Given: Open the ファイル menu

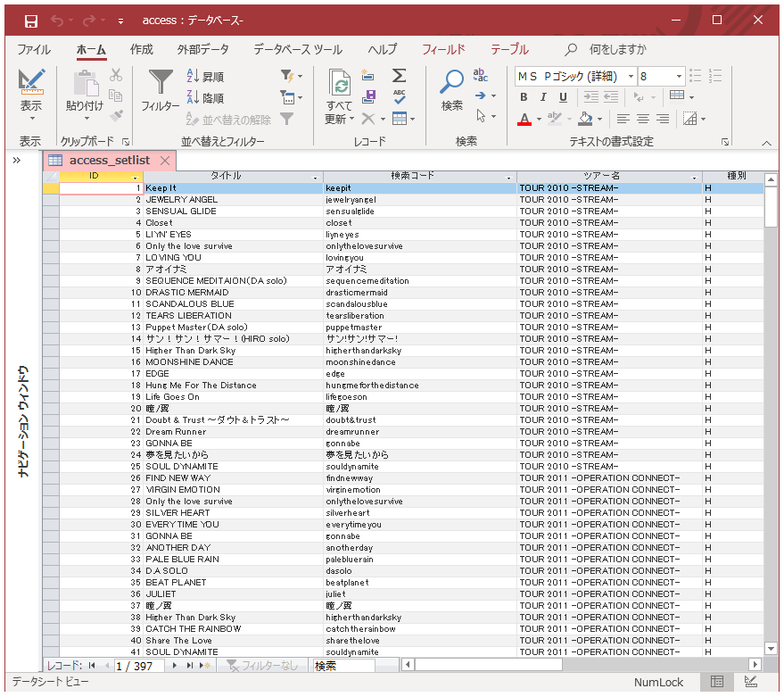Looking at the screenshot, I should click(x=34, y=50).
